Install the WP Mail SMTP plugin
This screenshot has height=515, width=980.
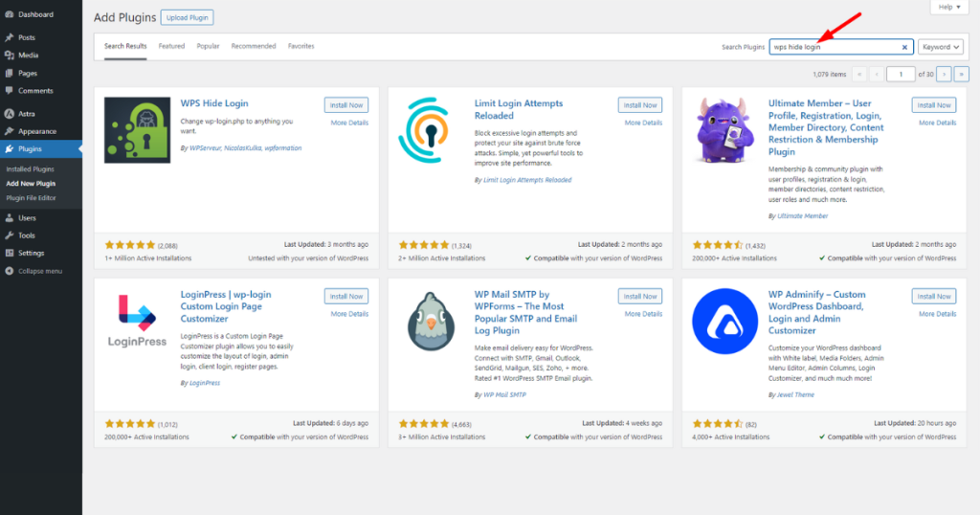click(x=640, y=296)
